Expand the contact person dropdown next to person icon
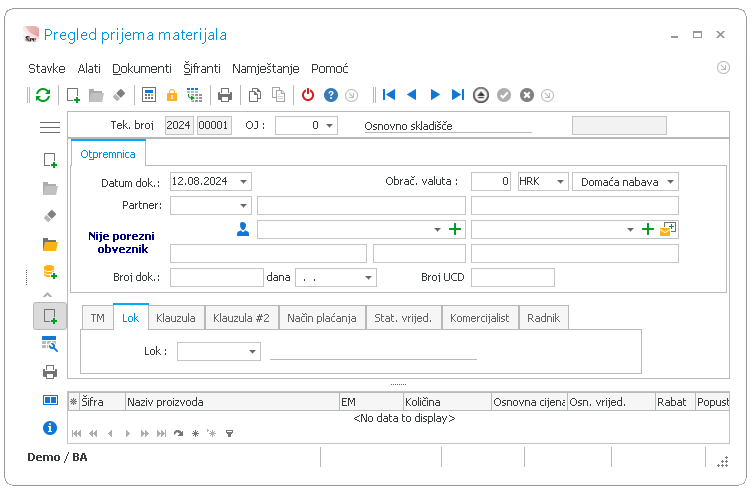 coord(437,229)
